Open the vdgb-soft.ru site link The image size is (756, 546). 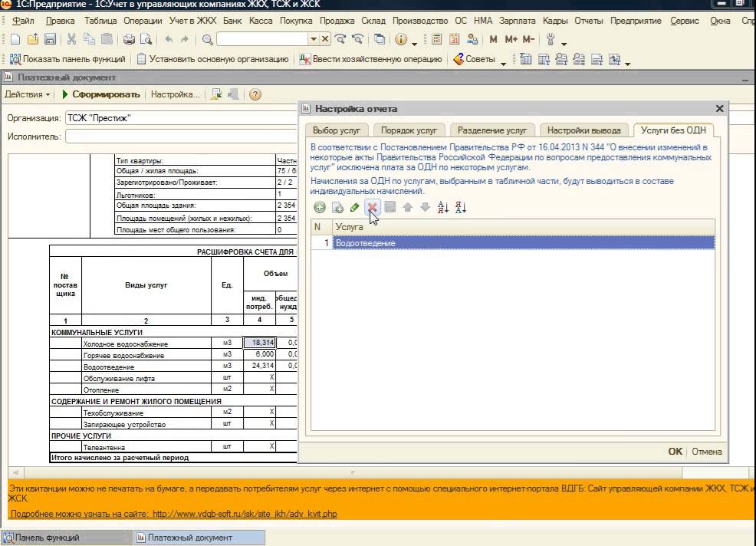245,514
